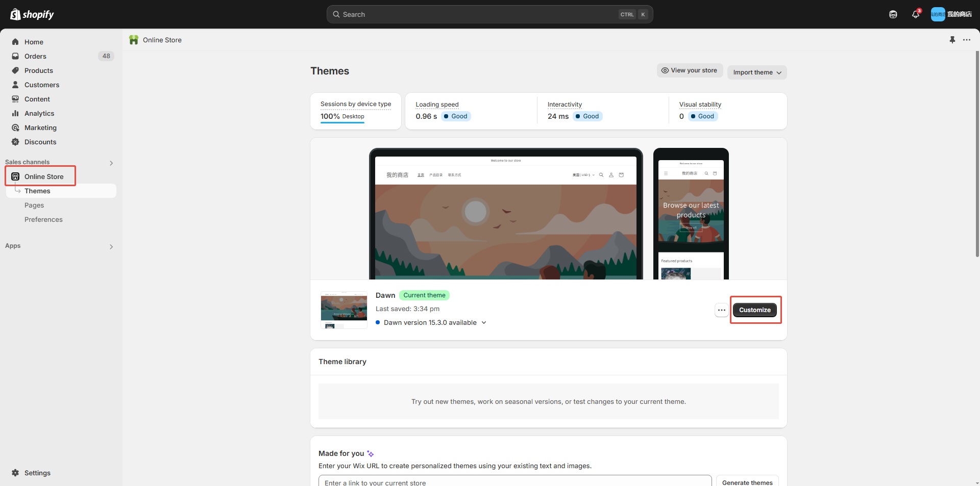Screen dimensions: 980x486
Task: Expand the Import theme dropdown
Action: coord(757,72)
